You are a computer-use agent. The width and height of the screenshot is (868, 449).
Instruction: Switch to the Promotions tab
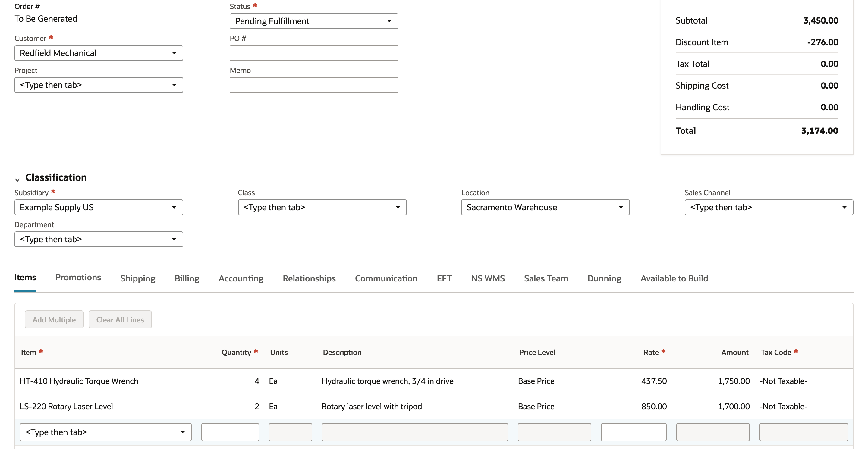[78, 277]
